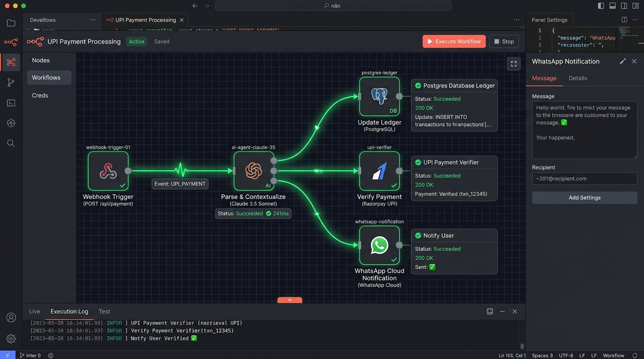
Task: Open the terminal icon in the activity bar
Action: pyautogui.click(x=11, y=103)
